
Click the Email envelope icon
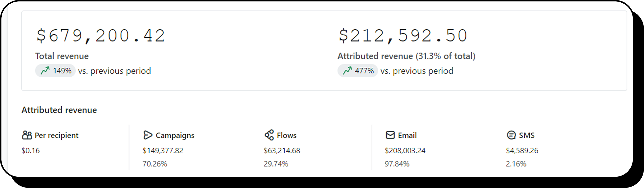(x=390, y=135)
